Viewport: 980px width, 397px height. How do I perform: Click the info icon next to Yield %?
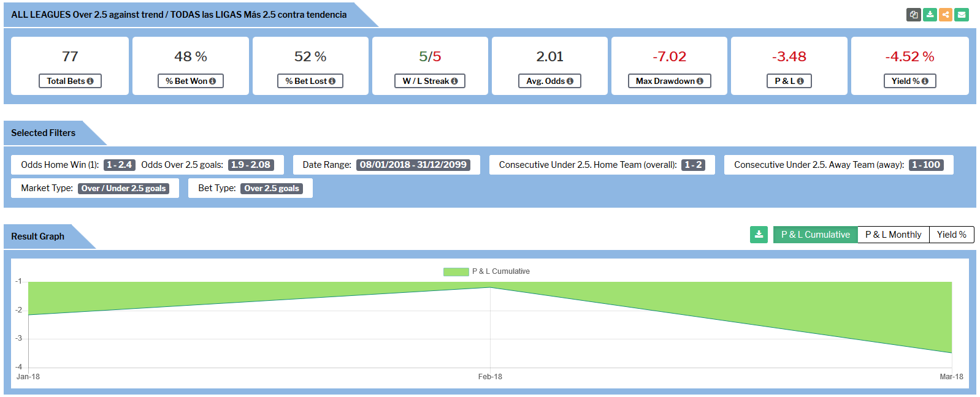click(925, 81)
